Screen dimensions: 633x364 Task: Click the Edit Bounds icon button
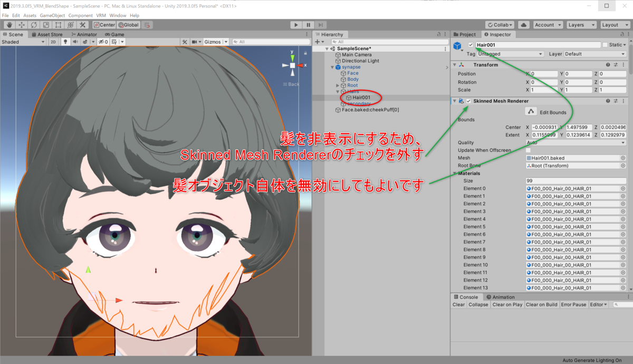coord(531,112)
